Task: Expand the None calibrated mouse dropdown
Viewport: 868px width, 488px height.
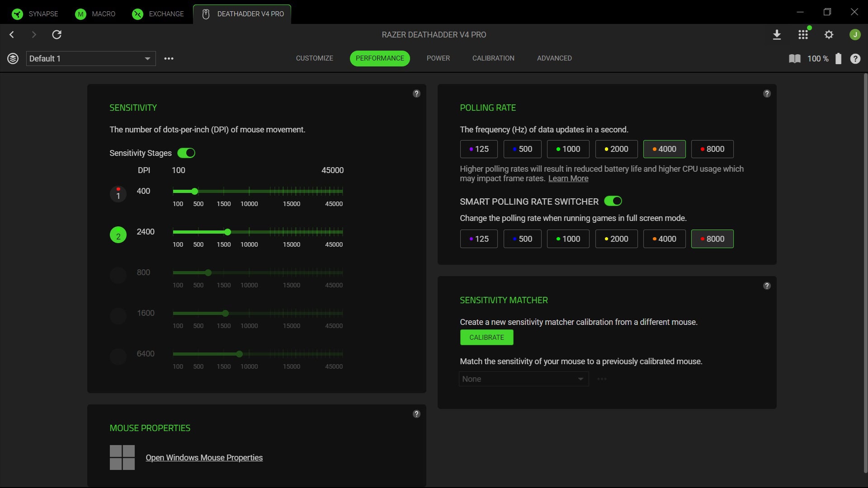Action: pyautogui.click(x=524, y=379)
